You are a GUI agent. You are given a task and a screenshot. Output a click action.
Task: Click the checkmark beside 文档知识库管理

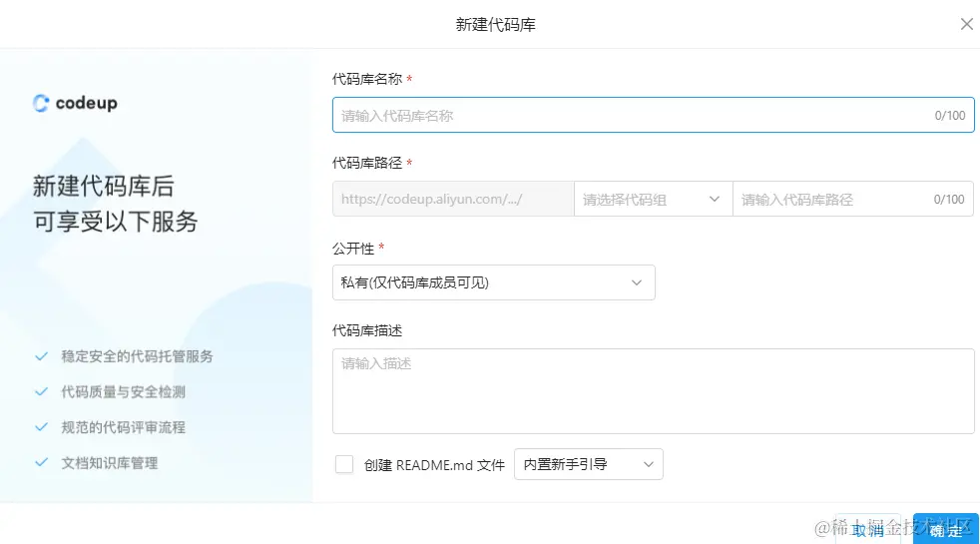[41, 463]
